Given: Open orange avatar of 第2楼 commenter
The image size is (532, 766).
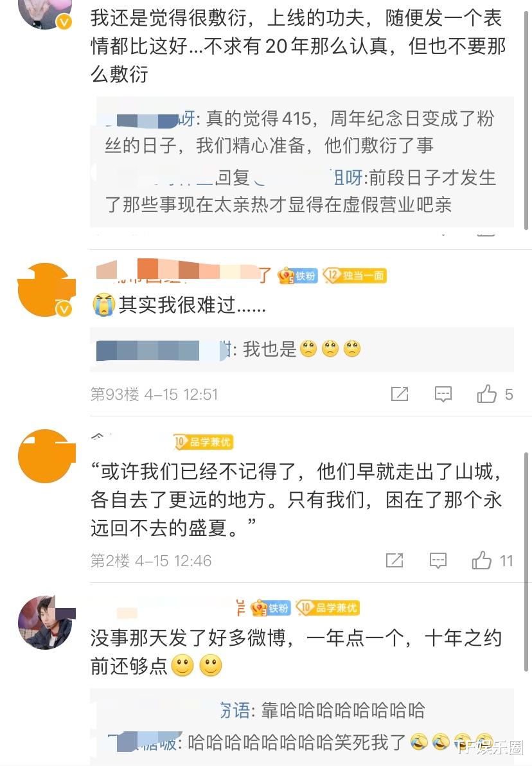Looking at the screenshot, I should coord(46,456).
